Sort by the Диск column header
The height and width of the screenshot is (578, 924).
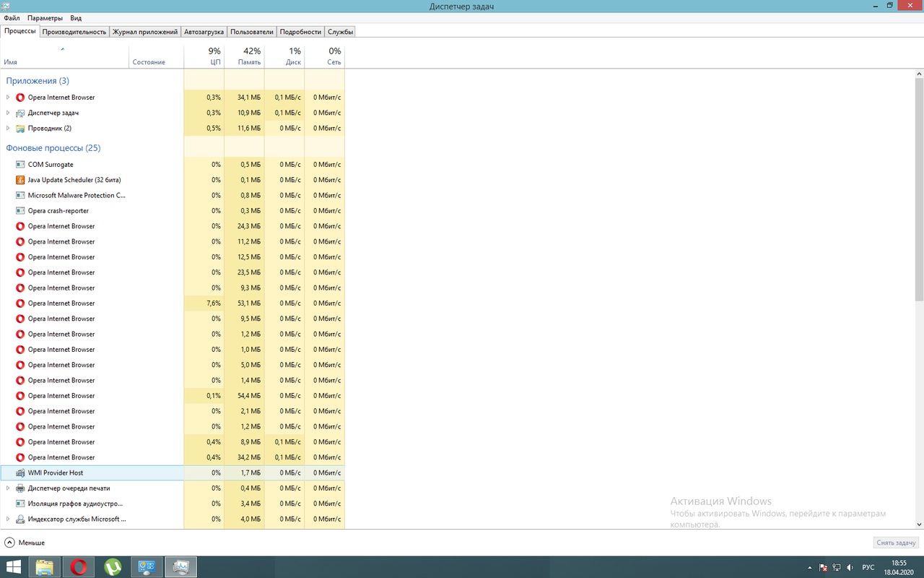[284, 56]
